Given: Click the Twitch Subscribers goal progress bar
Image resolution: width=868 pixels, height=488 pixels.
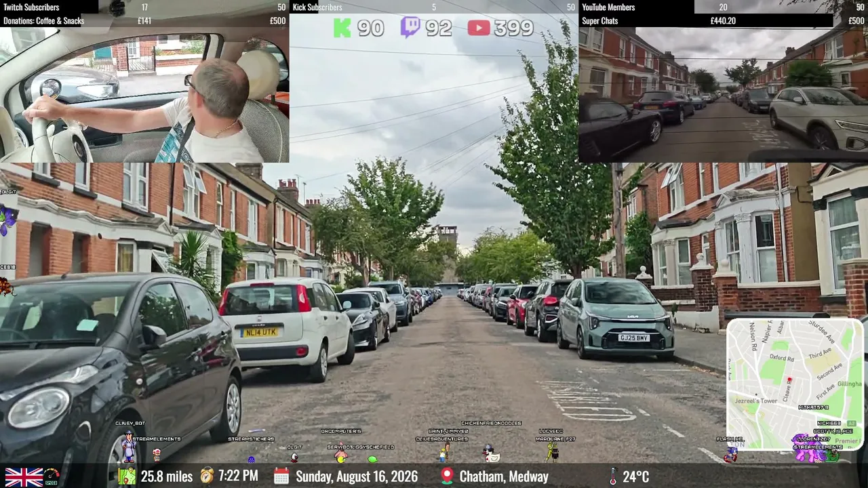Looking at the screenshot, I should pos(144,7).
